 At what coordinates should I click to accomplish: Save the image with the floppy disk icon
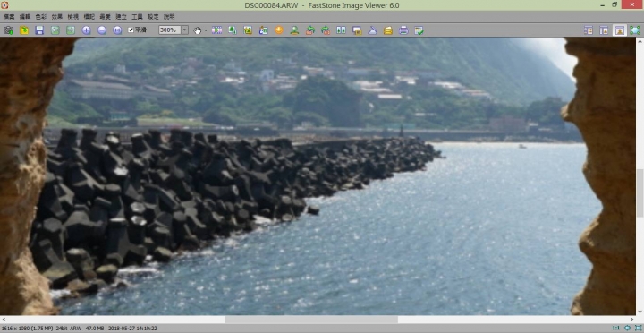click(x=39, y=30)
